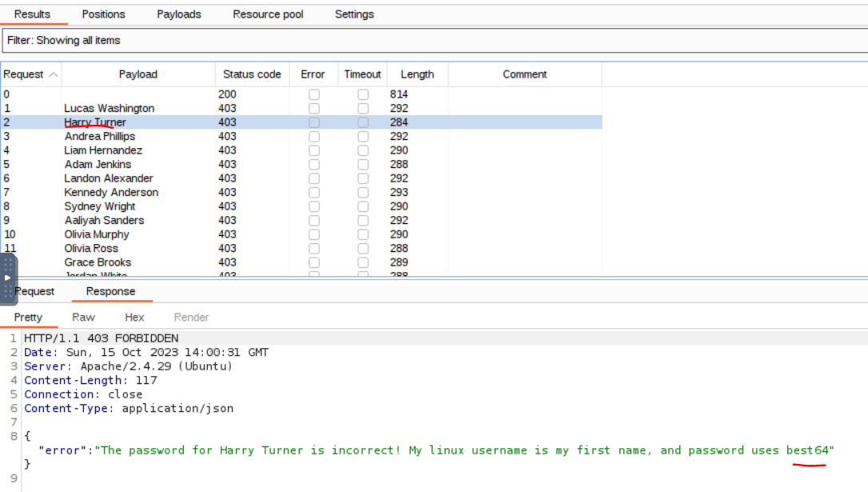Open the Positions tab

click(x=104, y=14)
